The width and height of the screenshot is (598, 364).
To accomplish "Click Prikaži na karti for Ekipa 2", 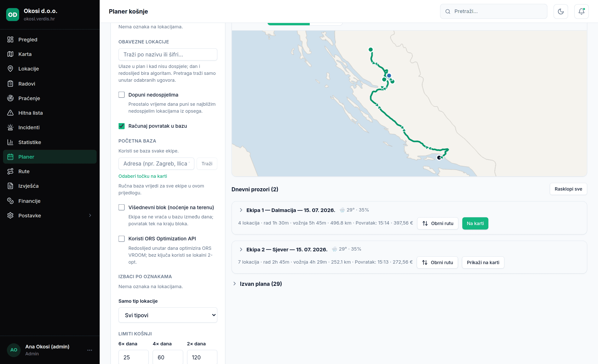I will pos(483,262).
